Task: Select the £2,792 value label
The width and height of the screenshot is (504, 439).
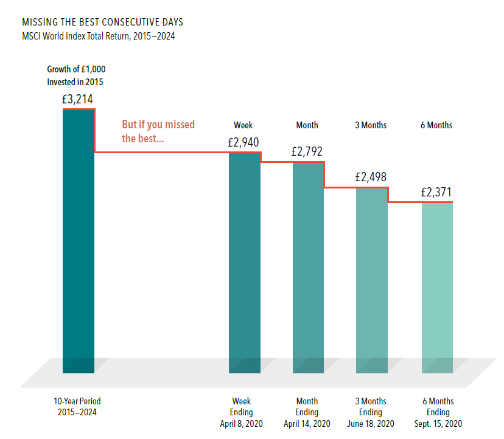Action: 307,152
